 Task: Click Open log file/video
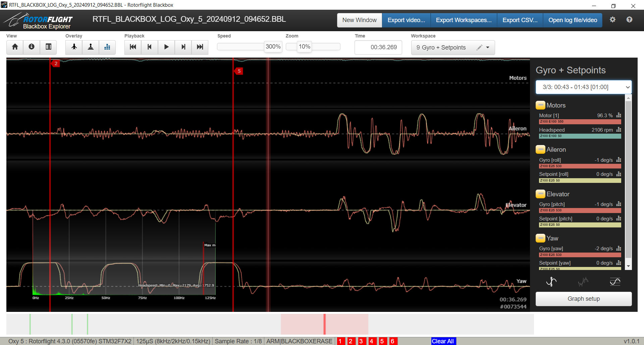click(x=573, y=20)
